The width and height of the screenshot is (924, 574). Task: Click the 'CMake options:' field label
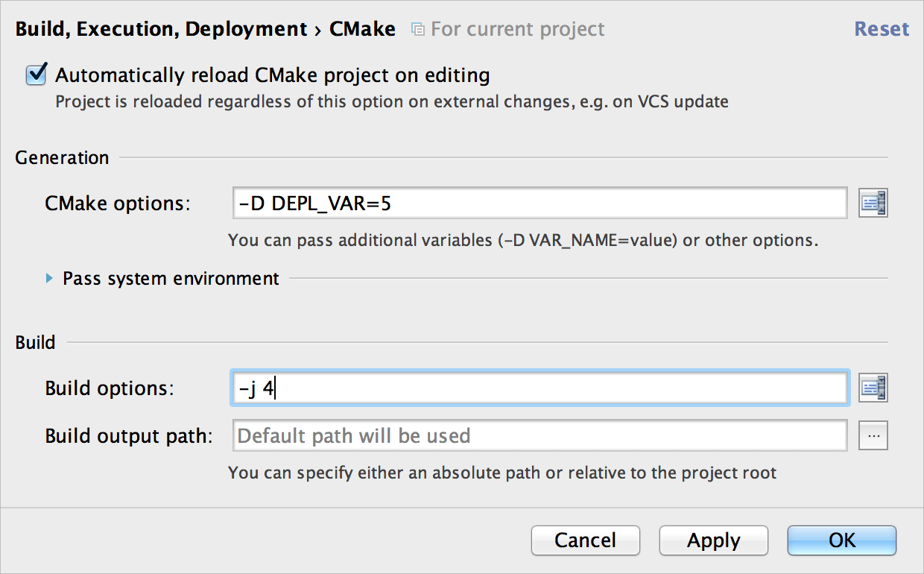[x=118, y=204]
